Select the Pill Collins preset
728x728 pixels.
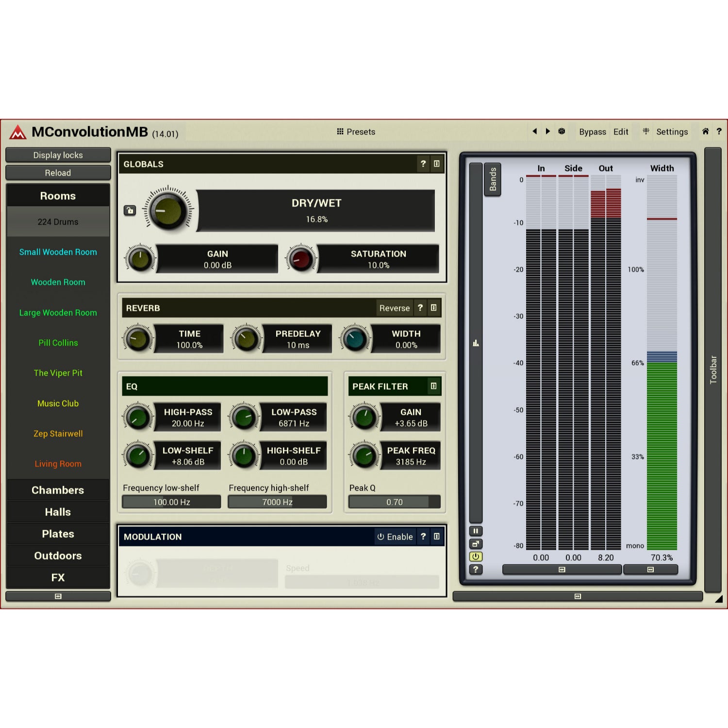pos(58,343)
